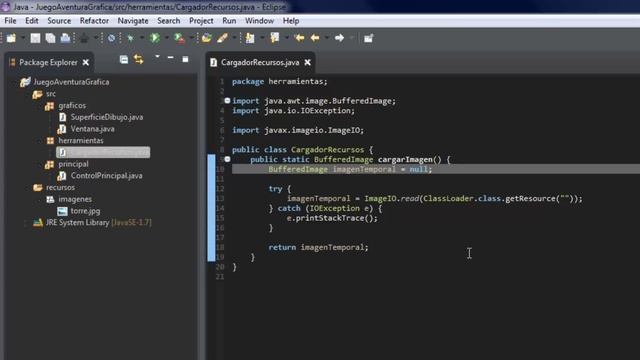Click the Skip All Breakpoints icon
Image resolution: width=640 pixels, height=360 pixels.
point(111,38)
